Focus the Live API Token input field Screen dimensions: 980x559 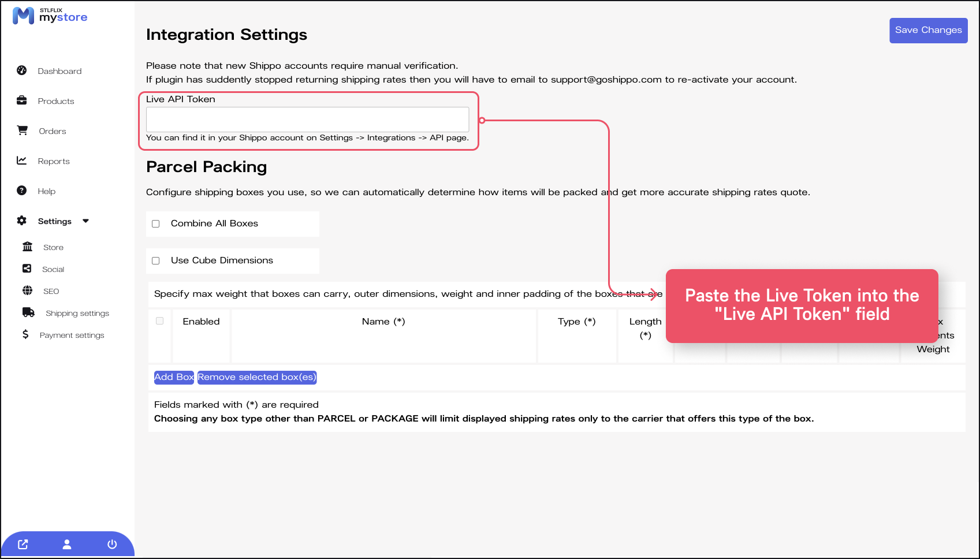click(307, 120)
